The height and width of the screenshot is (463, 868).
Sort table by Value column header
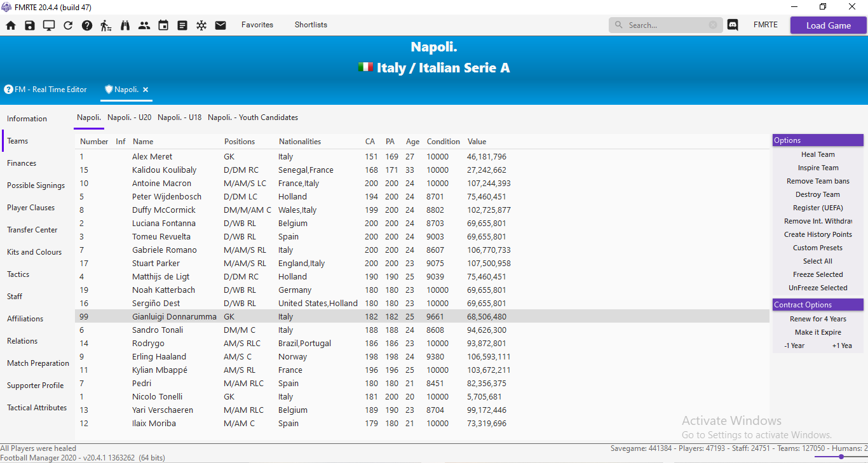click(x=477, y=142)
